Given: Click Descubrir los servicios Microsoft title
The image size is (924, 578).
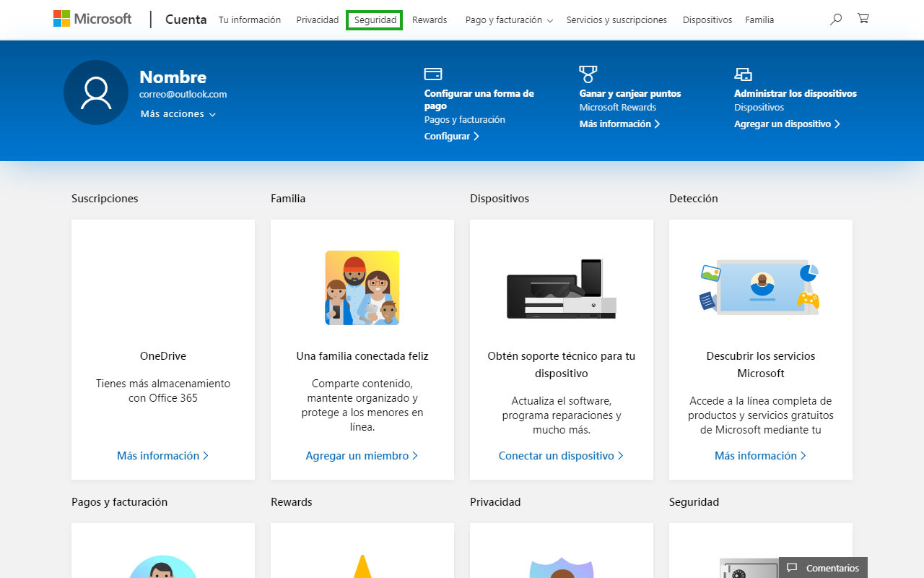Looking at the screenshot, I should click(x=761, y=365).
